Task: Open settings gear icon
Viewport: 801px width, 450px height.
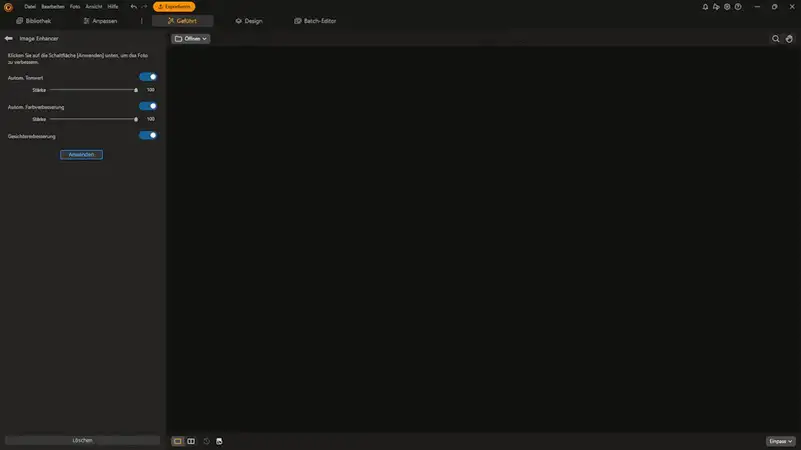Action: (x=727, y=7)
